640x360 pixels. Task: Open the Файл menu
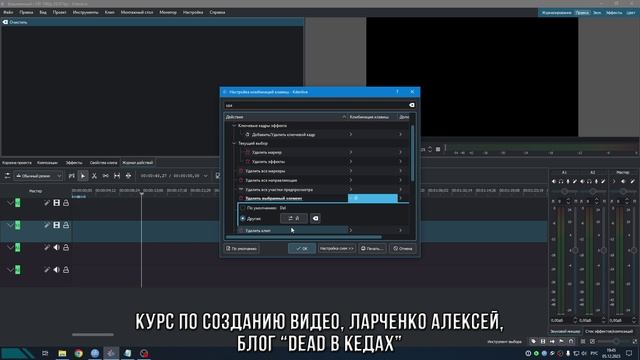click(8, 12)
